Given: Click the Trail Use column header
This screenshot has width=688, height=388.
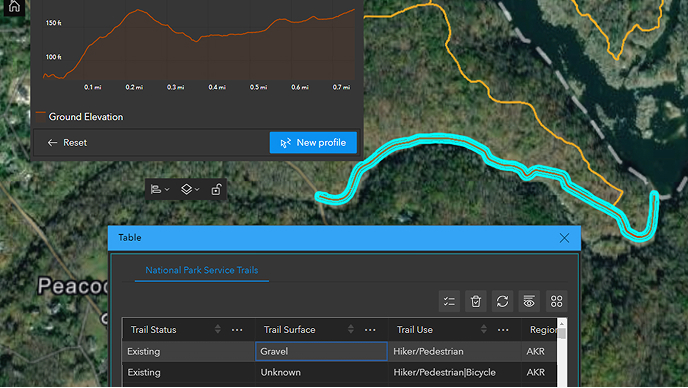Looking at the screenshot, I should pyautogui.click(x=415, y=330).
